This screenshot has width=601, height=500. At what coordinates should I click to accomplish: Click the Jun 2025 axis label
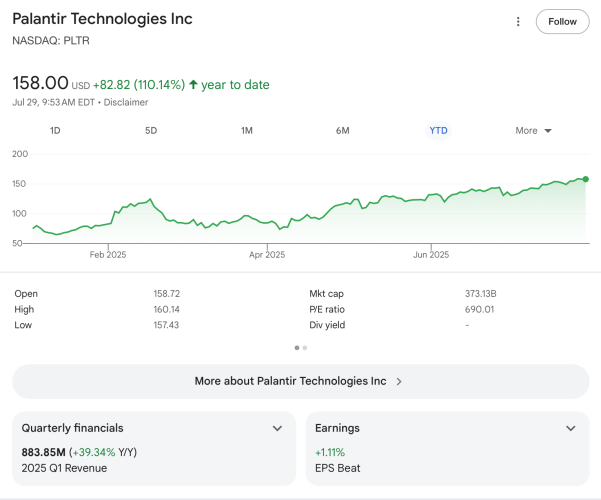431,255
